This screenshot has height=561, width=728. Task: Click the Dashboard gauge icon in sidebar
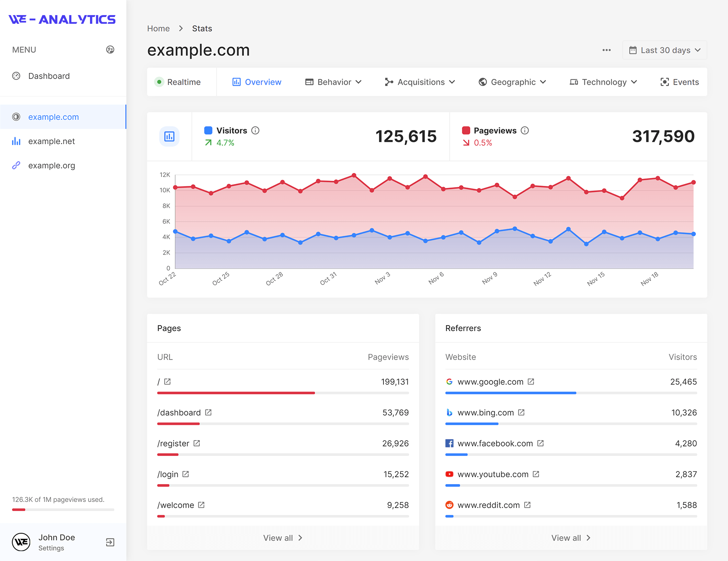pyautogui.click(x=16, y=76)
